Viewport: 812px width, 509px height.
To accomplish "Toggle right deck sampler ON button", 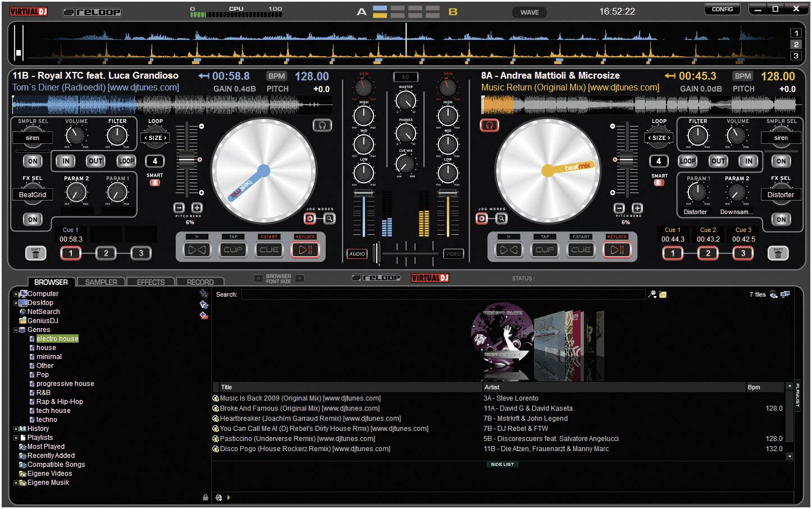I will click(781, 161).
